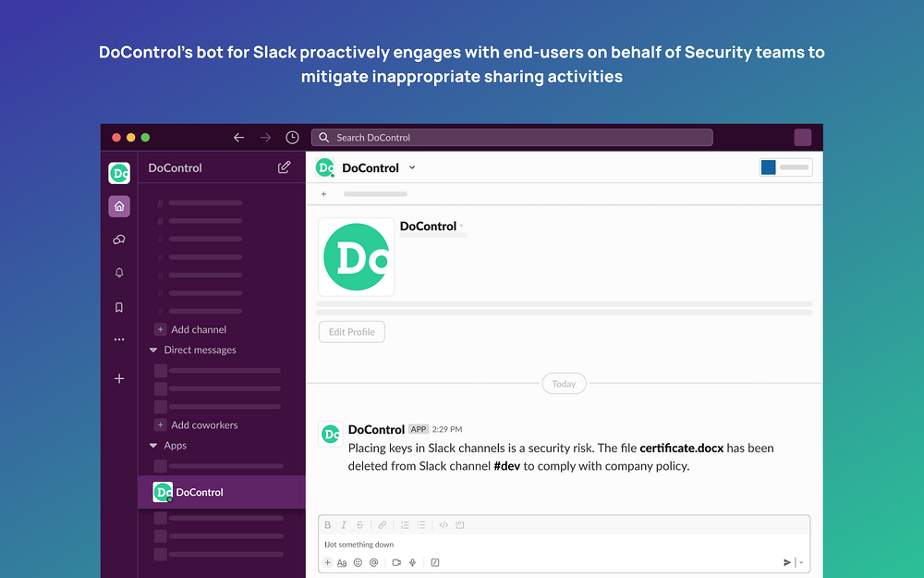924x578 pixels.
Task: Compose a new message pencil icon
Action: coord(284,167)
